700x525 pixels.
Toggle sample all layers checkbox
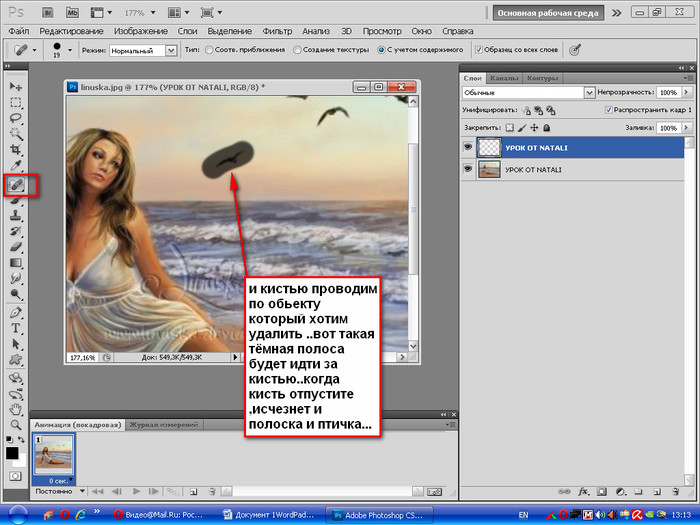479,50
